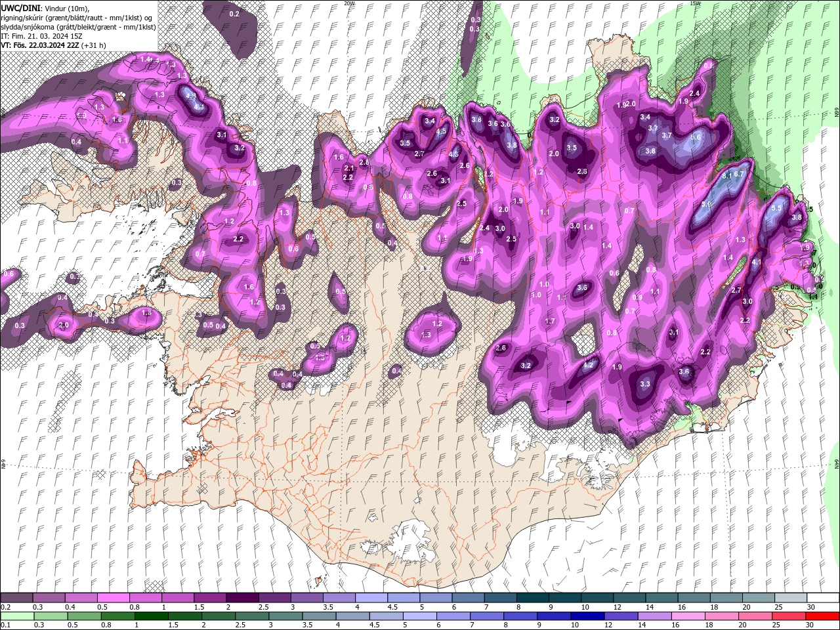Choose the rain legend swatch labeled 20
Image resolution: width=840 pixels, height=630 pixels.
click(x=756, y=616)
